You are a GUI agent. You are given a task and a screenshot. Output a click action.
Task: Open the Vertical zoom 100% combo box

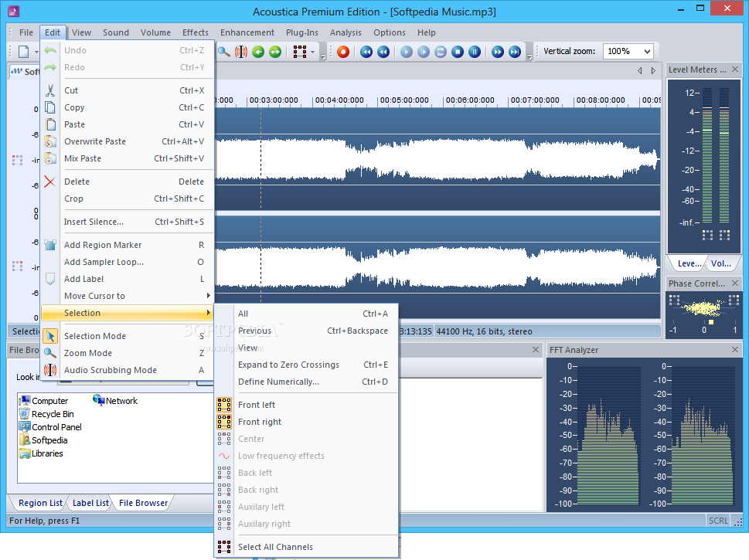(628, 51)
